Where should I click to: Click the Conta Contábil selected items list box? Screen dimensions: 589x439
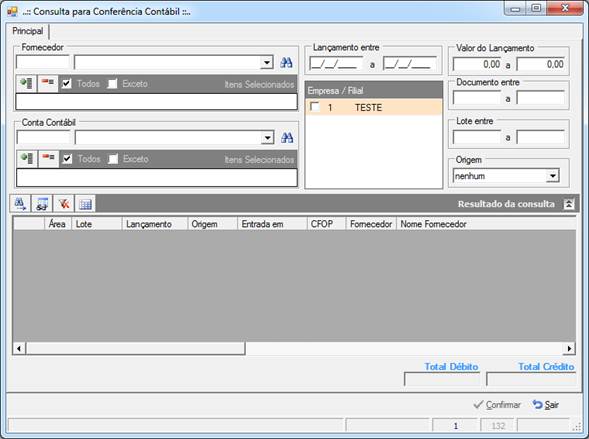[157, 178]
